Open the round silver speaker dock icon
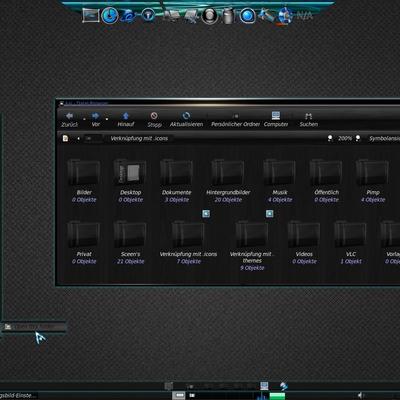This screenshot has height=400, width=400. click(x=210, y=16)
